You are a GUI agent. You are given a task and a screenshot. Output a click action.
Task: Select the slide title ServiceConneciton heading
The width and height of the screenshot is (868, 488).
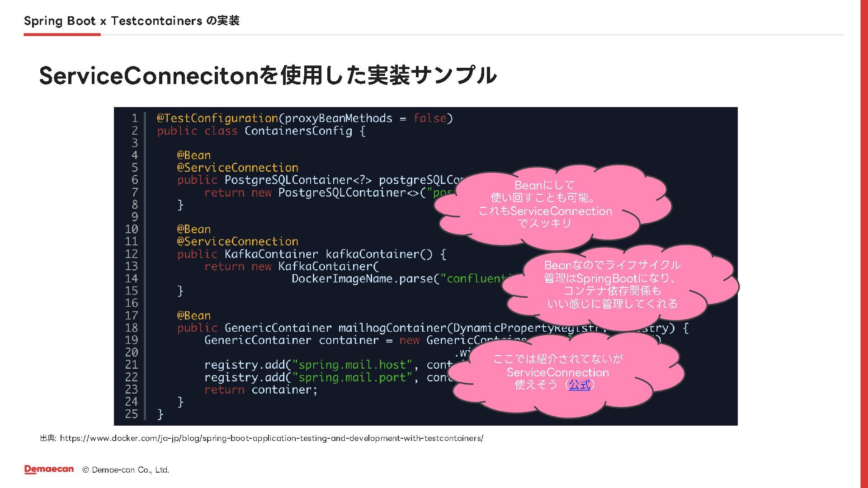(x=268, y=75)
